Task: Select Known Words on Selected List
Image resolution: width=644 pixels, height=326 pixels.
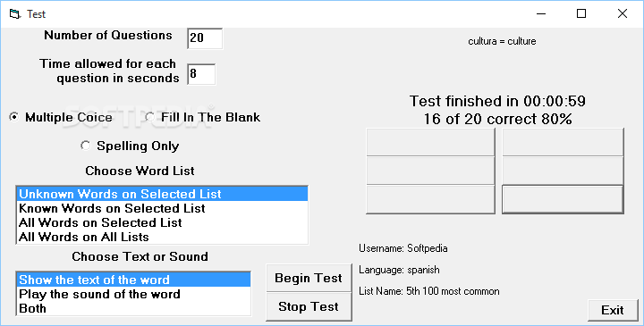Action: click(x=162, y=208)
